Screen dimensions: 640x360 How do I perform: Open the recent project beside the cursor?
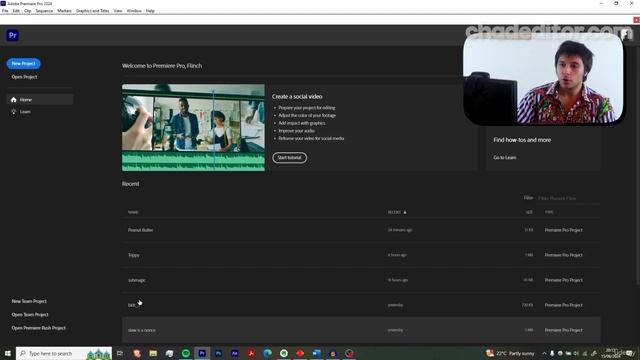pyautogui.click(x=361, y=305)
